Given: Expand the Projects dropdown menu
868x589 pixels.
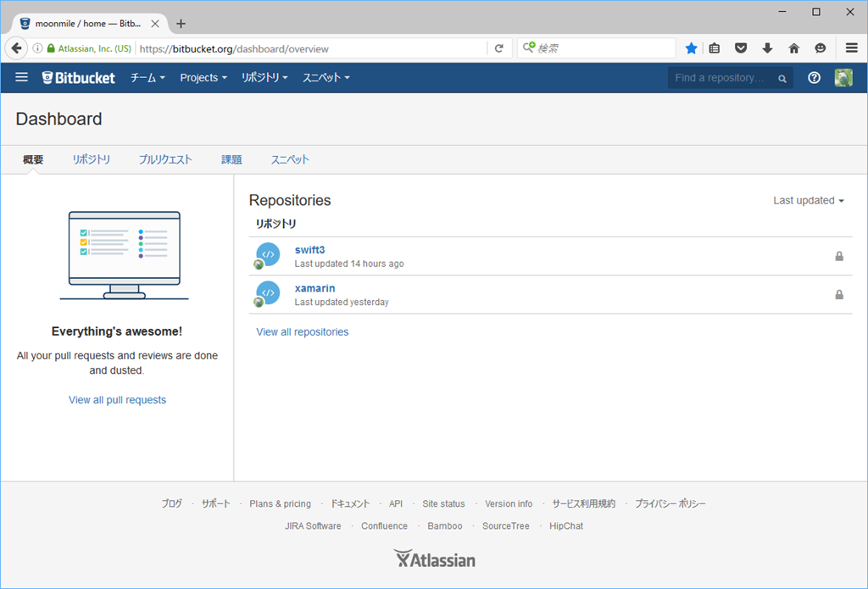Looking at the screenshot, I should [x=203, y=77].
